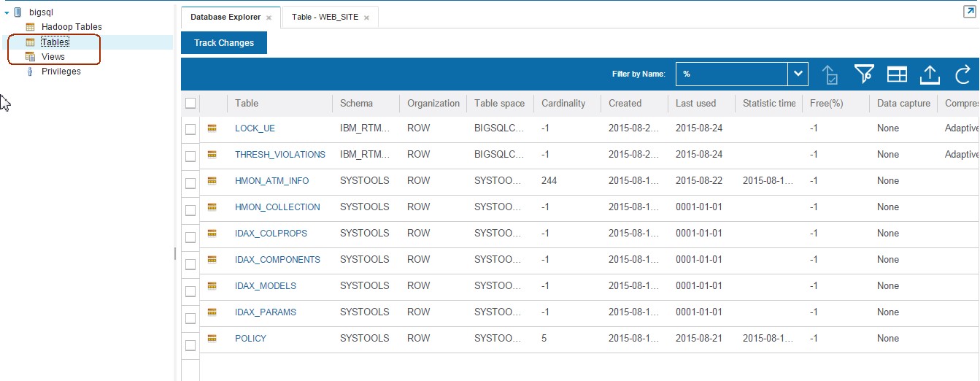Open Hadoop Tables in the tree
Screen dimensions: 980x381
coord(72,27)
